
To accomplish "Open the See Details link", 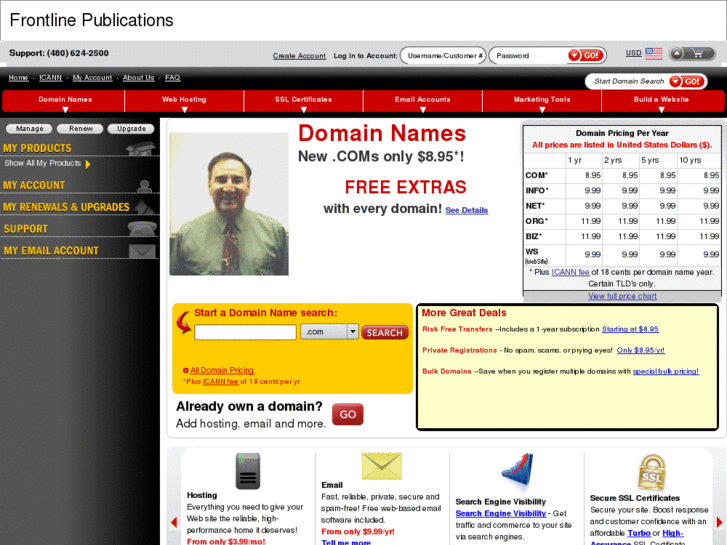I will tap(466, 210).
